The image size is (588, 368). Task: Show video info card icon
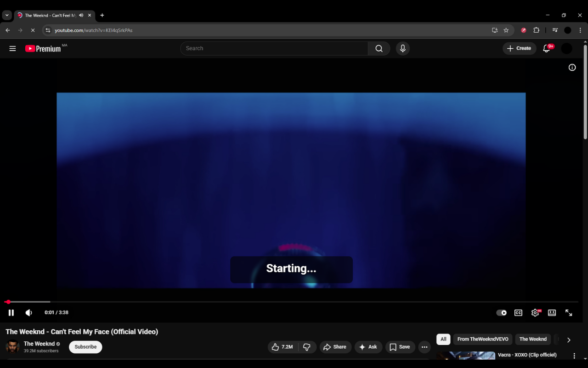pos(572,68)
